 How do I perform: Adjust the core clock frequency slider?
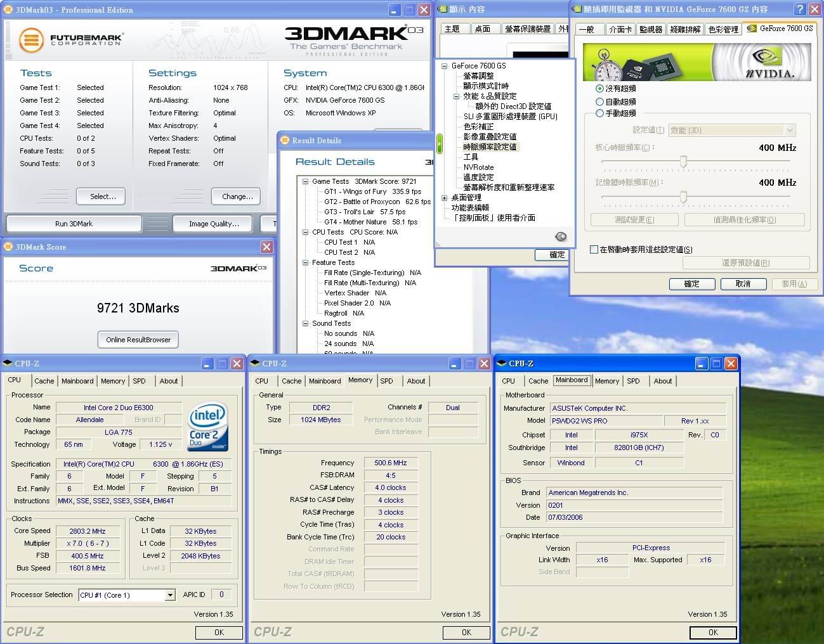(x=683, y=162)
